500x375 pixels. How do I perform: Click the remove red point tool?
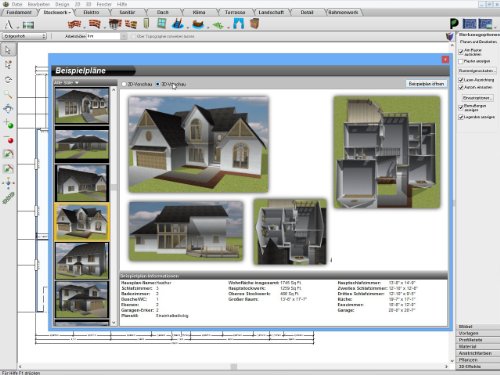pos(9,139)
